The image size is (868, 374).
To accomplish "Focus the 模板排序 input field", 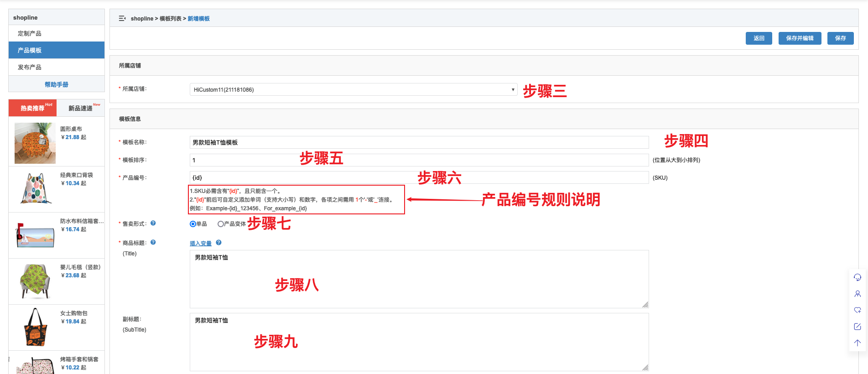I will click(419, 160).
